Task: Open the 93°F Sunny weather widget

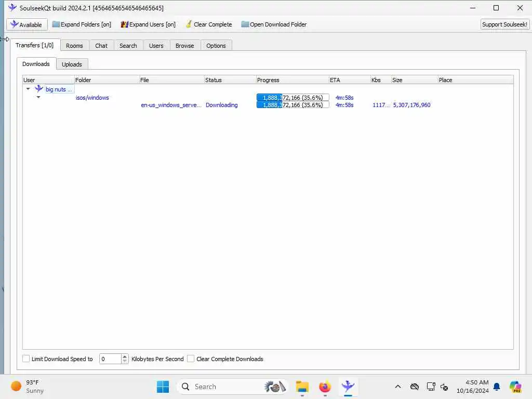Action: (27, 387)
